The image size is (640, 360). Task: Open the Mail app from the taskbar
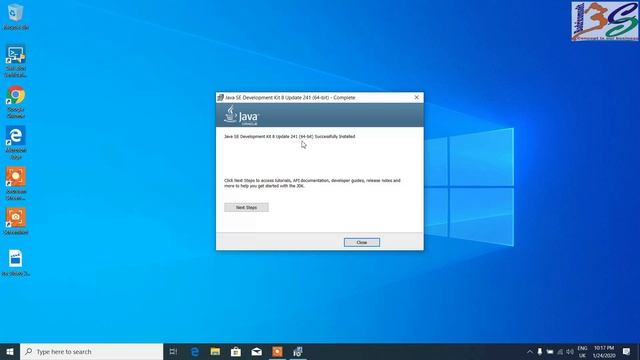point(256,351)
